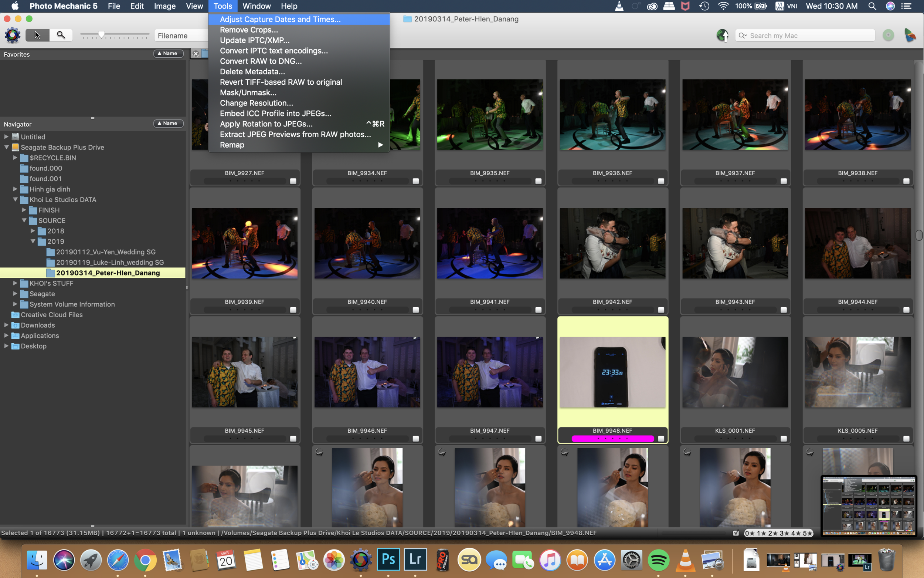Expand the $RECYCLE.BIN folder
924x578 pixels.
point(15,158)
